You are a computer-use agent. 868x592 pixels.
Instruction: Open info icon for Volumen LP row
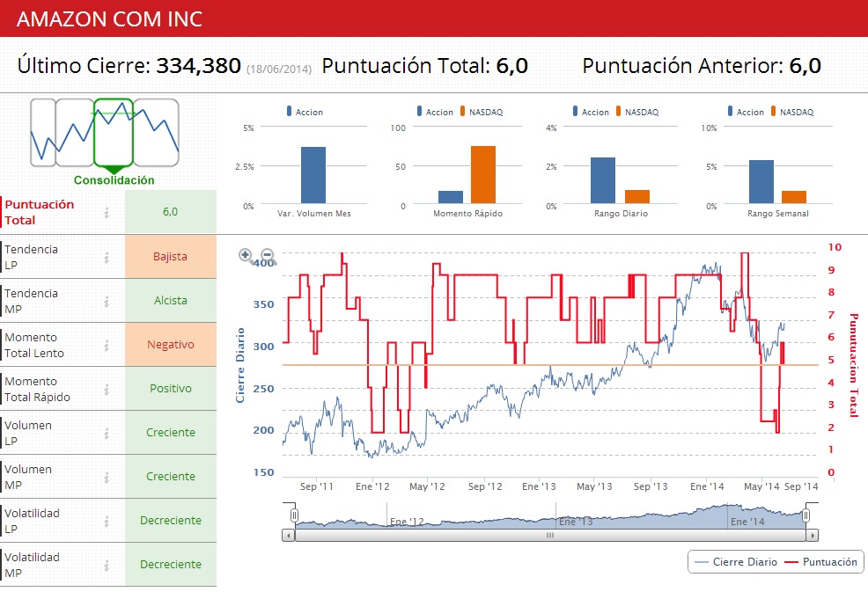tap(107, 434)
